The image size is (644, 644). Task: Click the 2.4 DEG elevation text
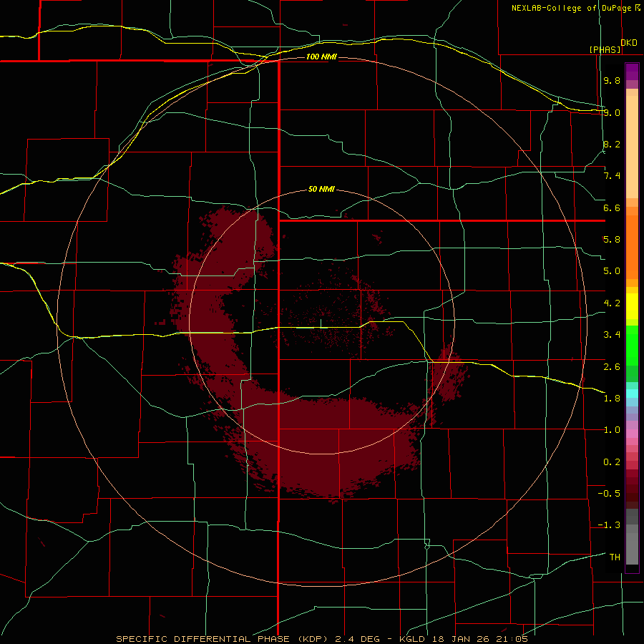[x=358, y=639]
